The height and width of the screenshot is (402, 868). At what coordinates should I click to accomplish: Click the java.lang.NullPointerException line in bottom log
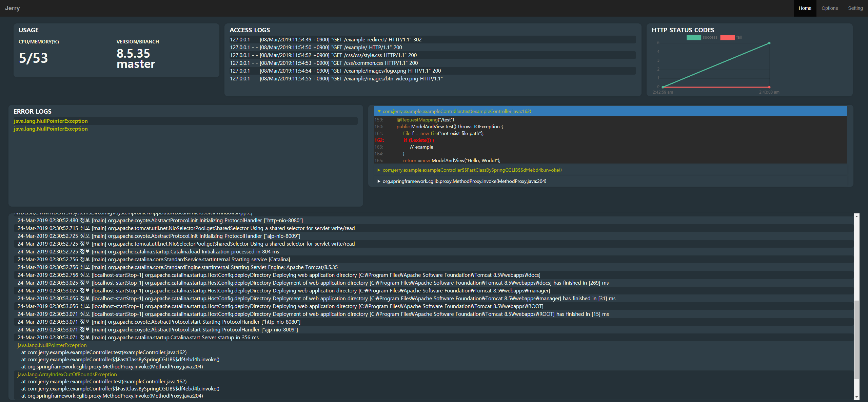coord(52,345)
